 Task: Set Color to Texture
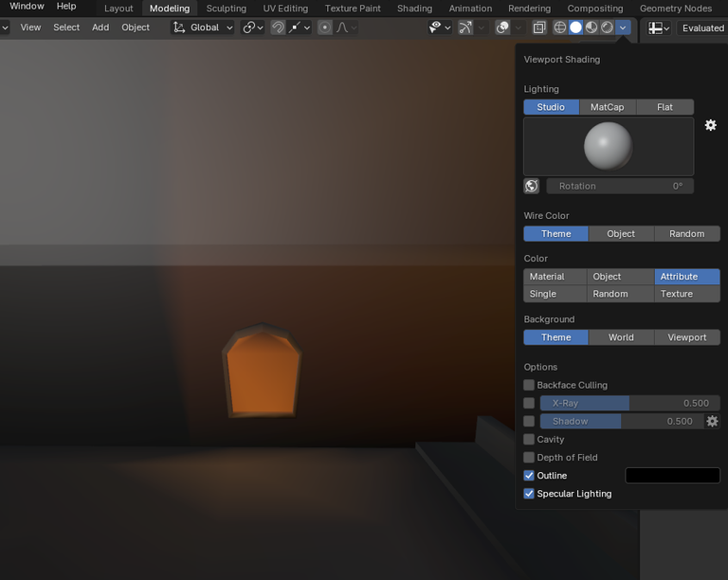[687, 294]
